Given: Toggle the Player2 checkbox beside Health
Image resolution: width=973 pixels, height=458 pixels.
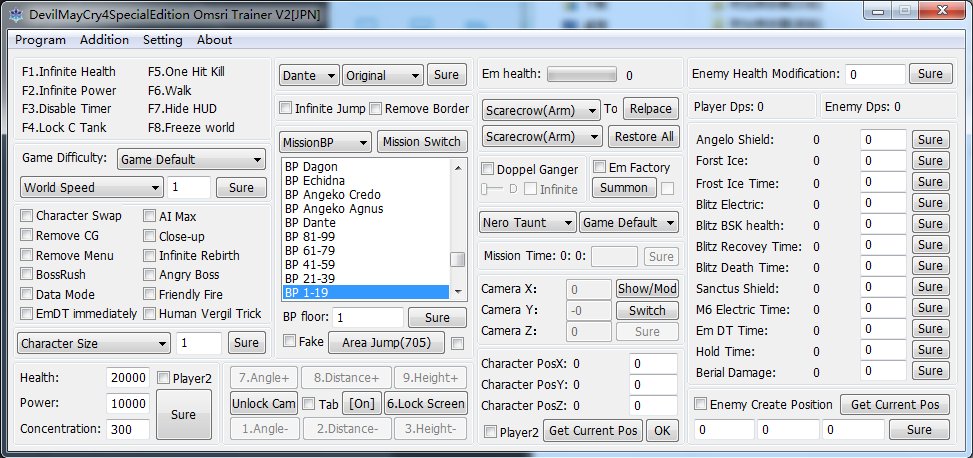Looking at the screenshot, I should tap(163, 378).
